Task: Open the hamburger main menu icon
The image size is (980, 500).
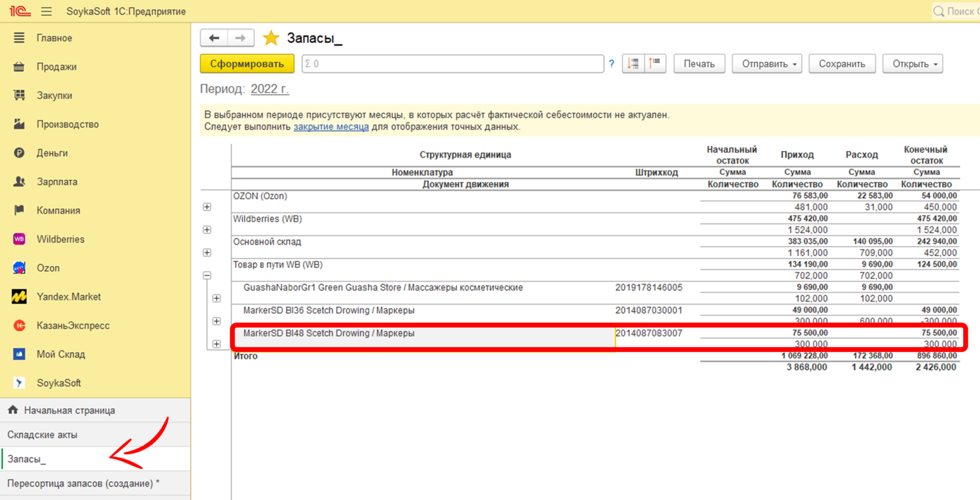Action: coord(47,11)
